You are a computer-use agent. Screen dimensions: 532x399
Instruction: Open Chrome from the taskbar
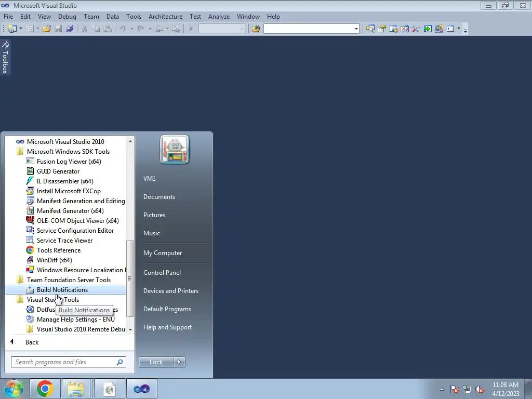pos(45,389)
